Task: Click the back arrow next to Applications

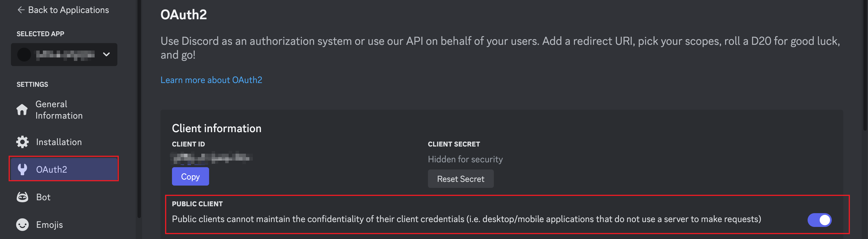Action: [x=20, y=10]
